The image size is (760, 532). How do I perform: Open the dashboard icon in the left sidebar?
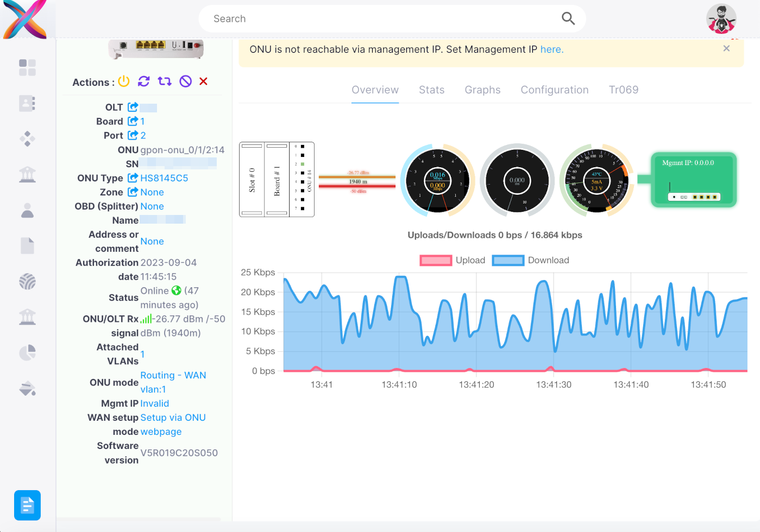[x=27, y=67]
